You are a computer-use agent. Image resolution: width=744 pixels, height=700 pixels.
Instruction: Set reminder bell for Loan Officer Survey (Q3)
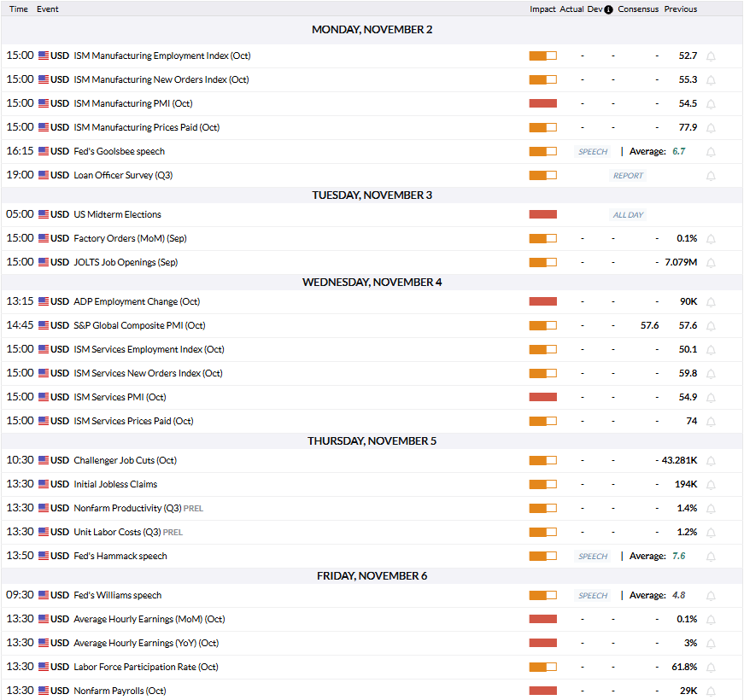711,176
